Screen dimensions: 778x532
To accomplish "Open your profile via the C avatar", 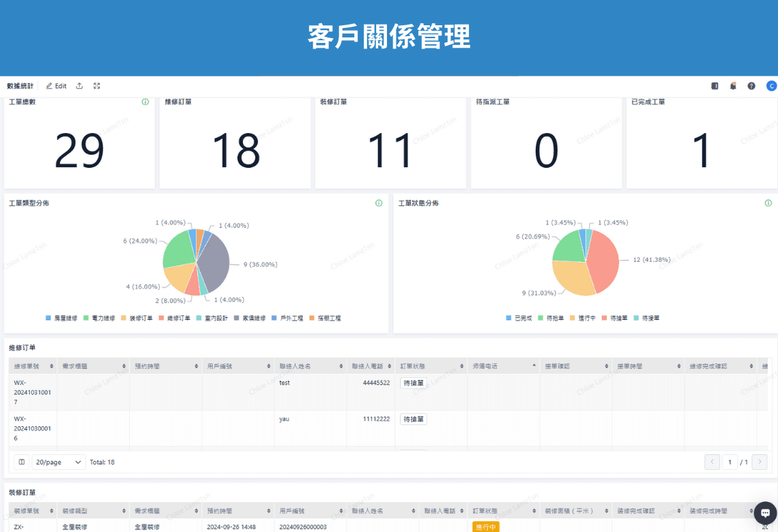I will click(x=771, y=85).
